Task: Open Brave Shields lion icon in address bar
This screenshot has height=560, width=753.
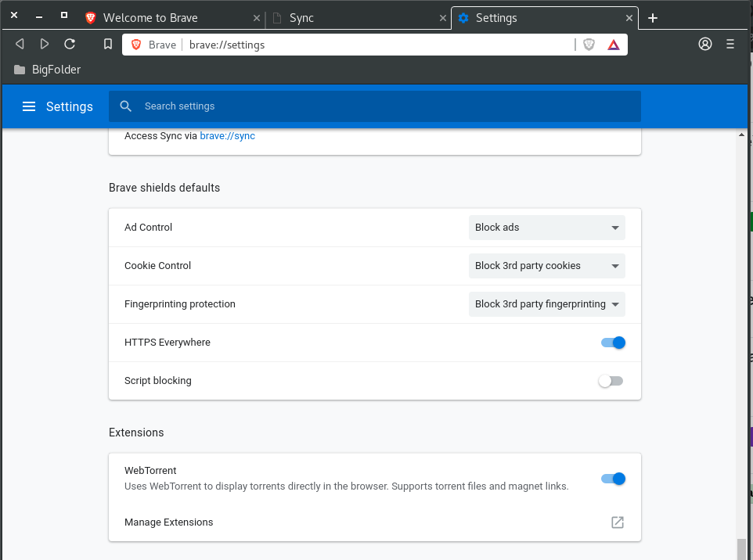Action: point(589,45)
